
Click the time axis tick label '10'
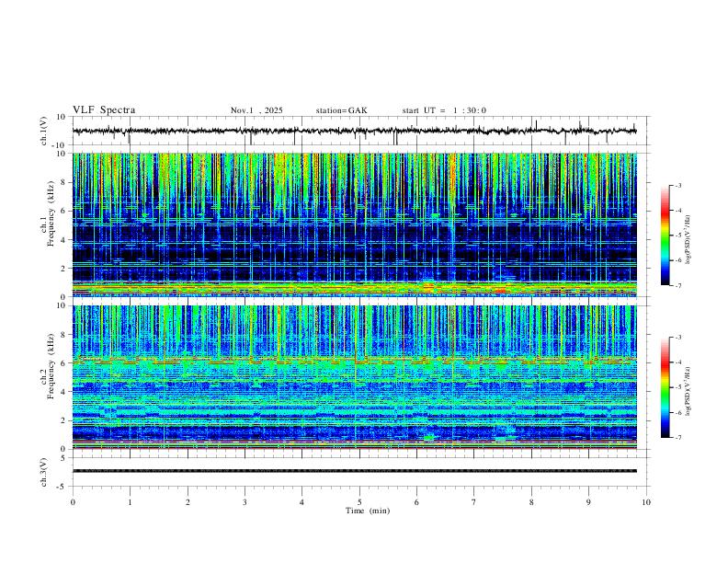coord(646,502)
